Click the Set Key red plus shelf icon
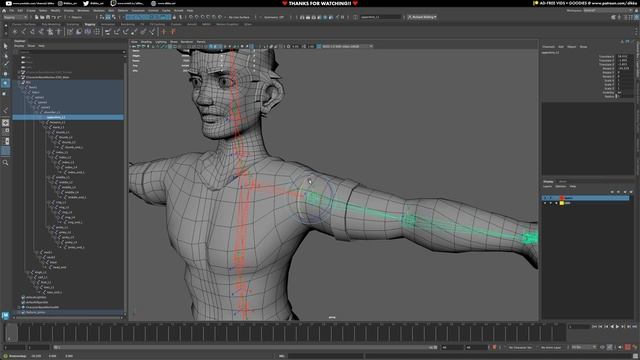Image resolution: width=640 pixels, height=360 pixels. tap(164, 31)
